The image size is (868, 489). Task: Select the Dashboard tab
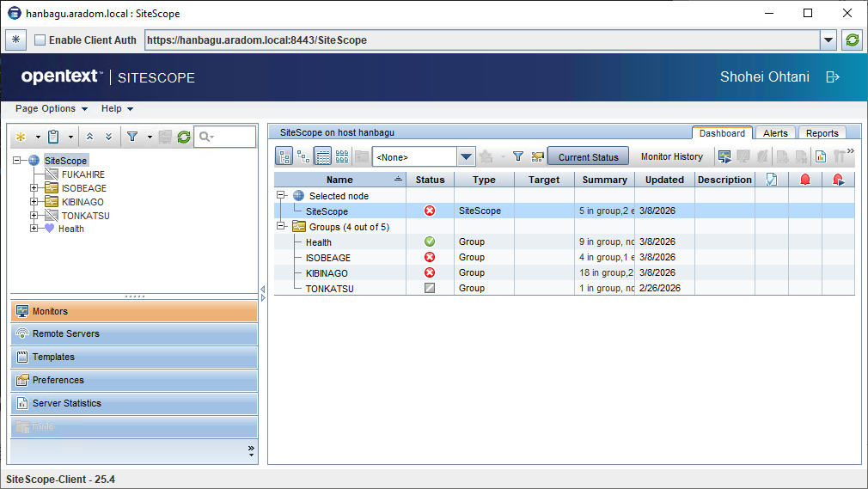(x=722, y=133)
